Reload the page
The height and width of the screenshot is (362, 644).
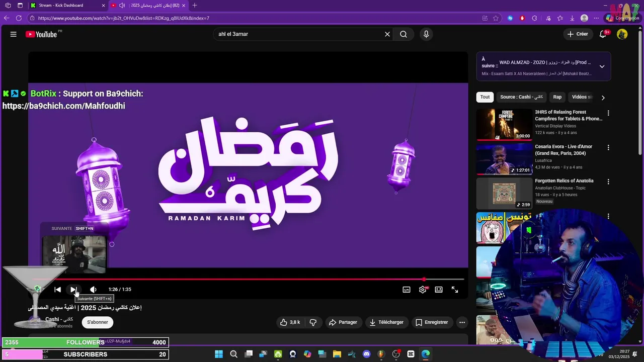[x=19, y=18]
